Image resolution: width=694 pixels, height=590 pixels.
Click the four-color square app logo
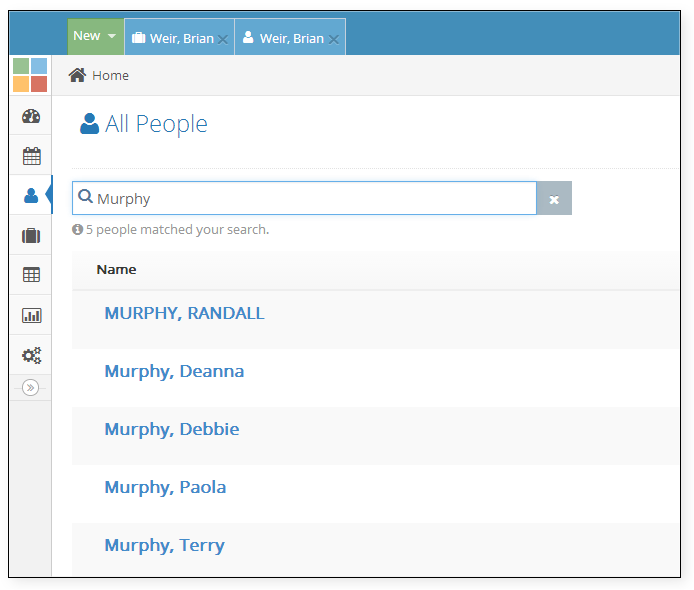tap(30, 75)
